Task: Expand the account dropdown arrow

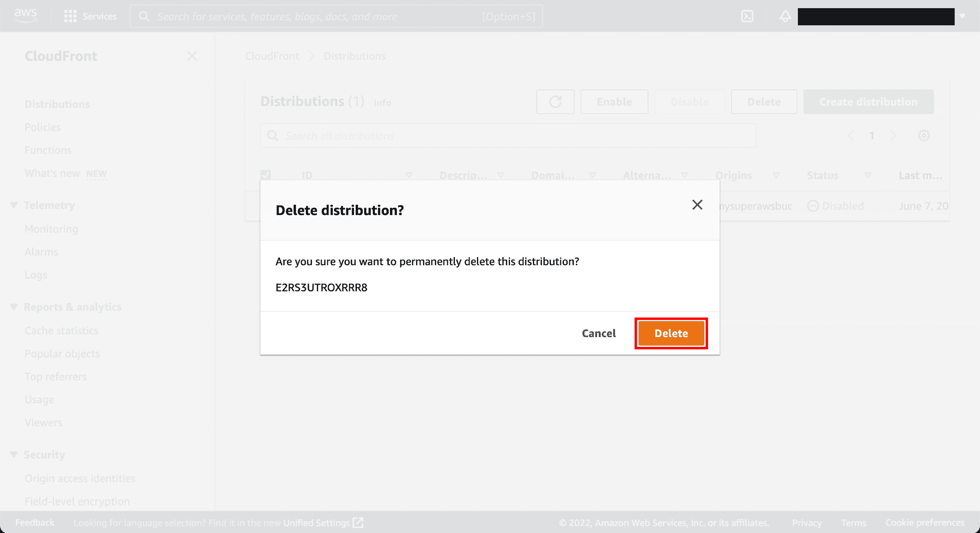Action: coord(962,16)
